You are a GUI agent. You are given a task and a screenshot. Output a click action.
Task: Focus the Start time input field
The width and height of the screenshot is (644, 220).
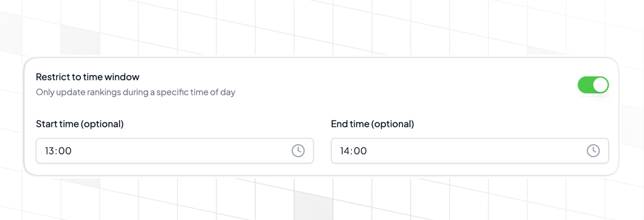(175, 151)
